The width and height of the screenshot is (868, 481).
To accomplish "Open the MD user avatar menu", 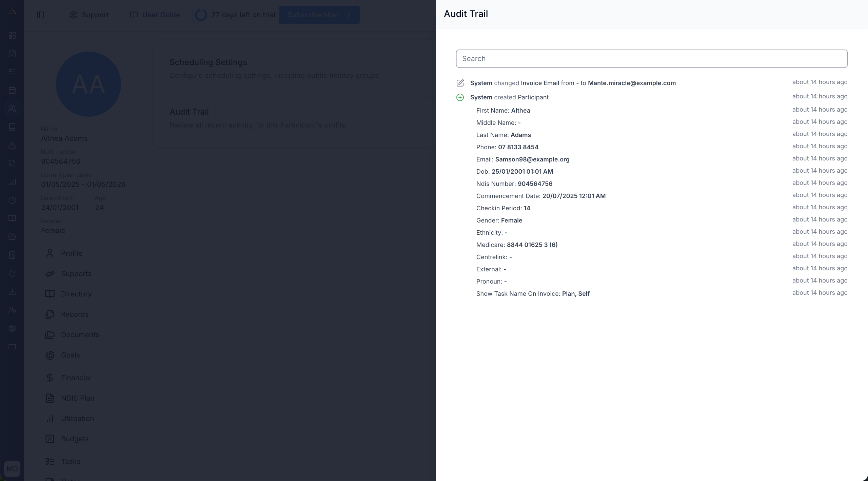I will (12, 469).
